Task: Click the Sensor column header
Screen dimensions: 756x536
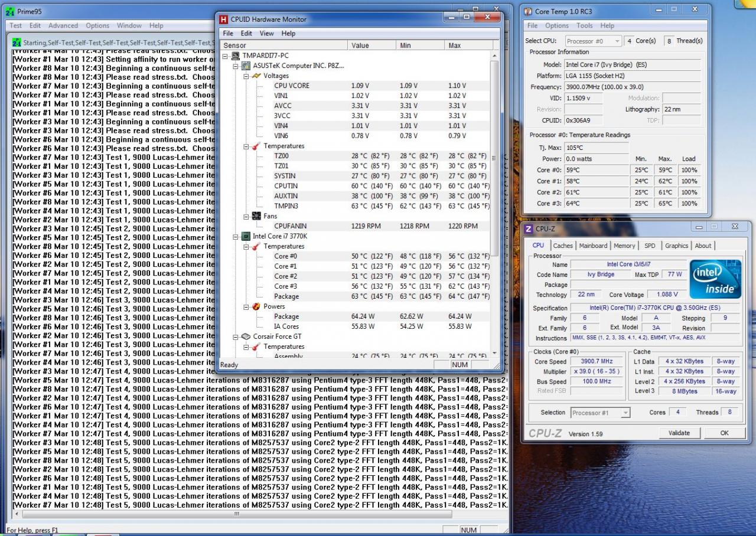Action: click(283, 45)
